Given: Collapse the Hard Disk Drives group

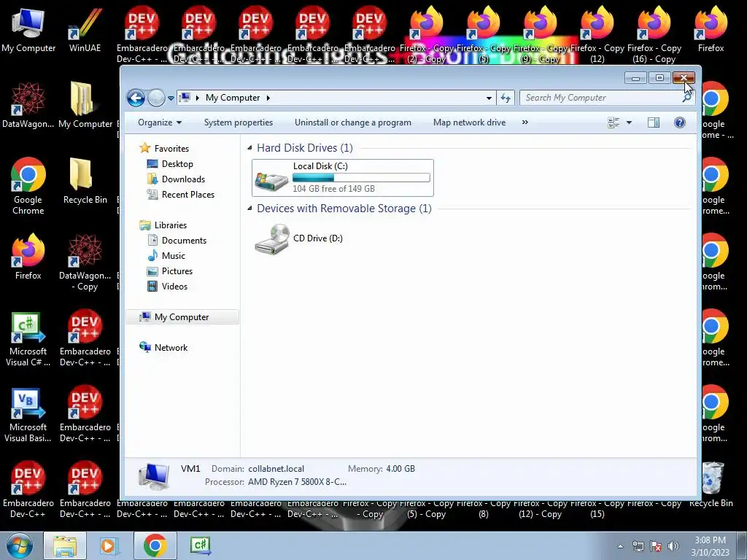Looking at the screenshot, I should click(x=249, y=148).
